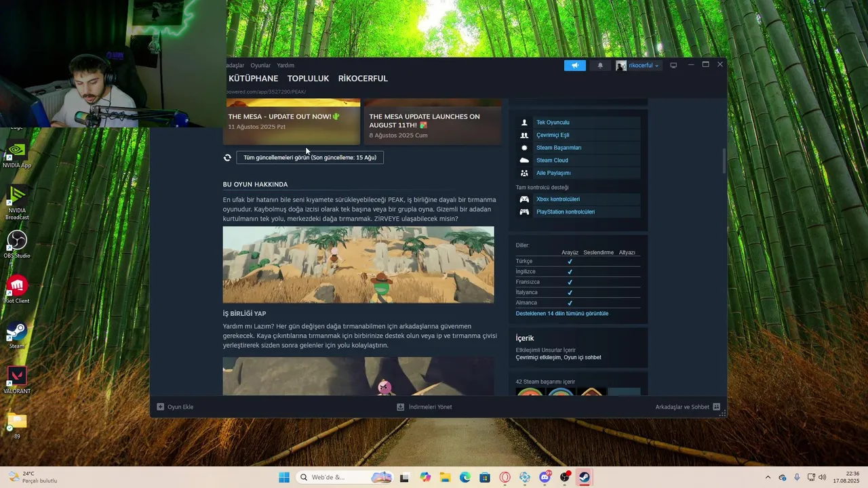Viewport: 868px width, 488px height.
Task: Click the Çevrimiçi Eşli co-op icon
Action: click(x=524, y=135)
